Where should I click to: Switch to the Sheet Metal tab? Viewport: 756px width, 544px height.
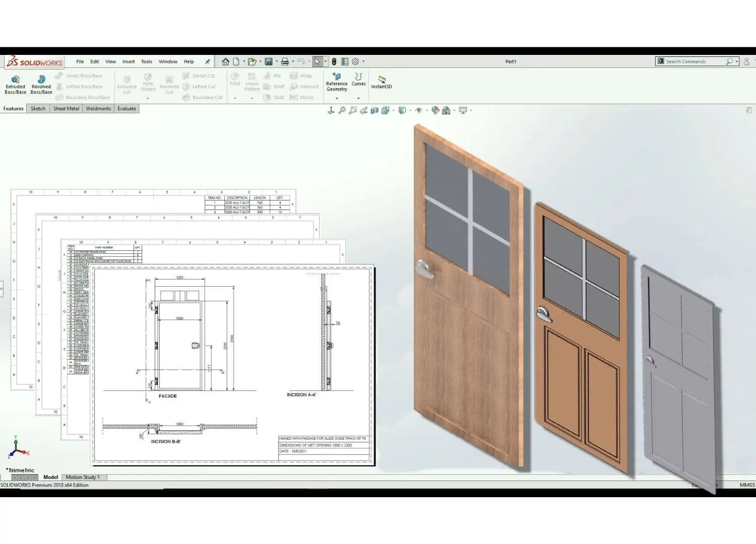click(66, 108)
